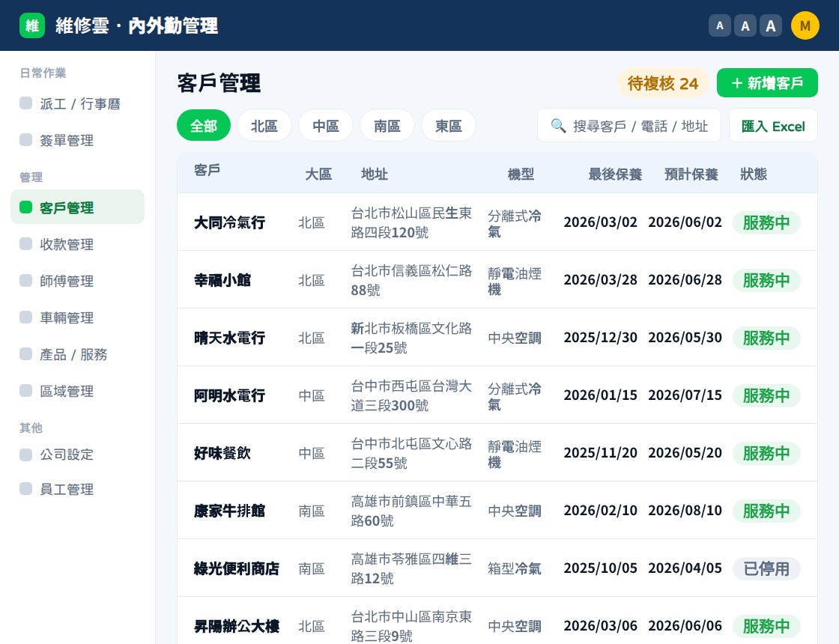Screen dimensions: 839x644
Task: Click the icon beside 師傅管理
Action: tap(25, 280)
